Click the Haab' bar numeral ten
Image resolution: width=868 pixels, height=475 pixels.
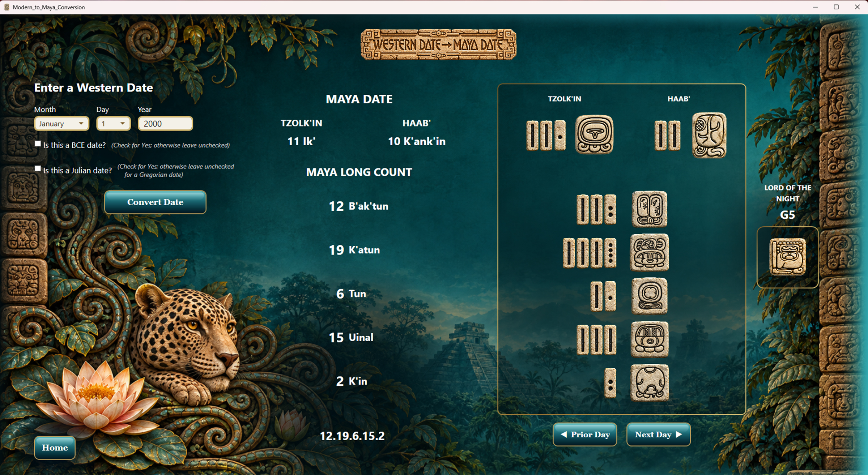click(668, 135)
